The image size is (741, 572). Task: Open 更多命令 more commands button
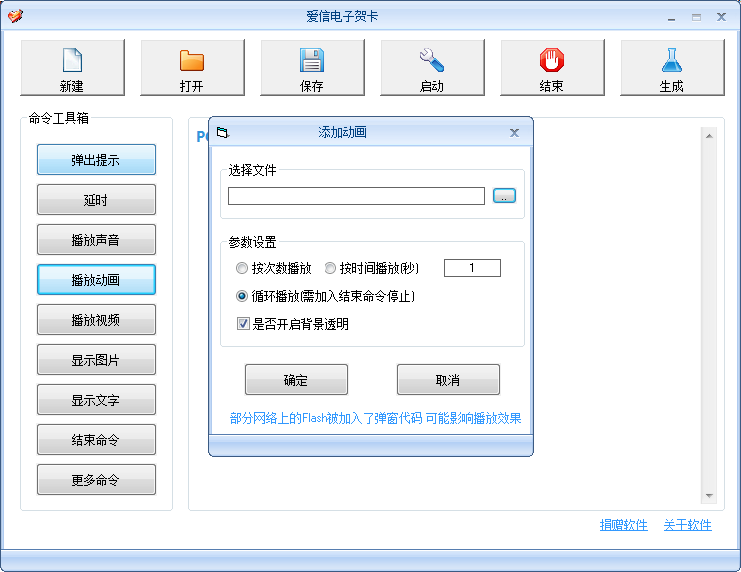(x=96, y=480)
